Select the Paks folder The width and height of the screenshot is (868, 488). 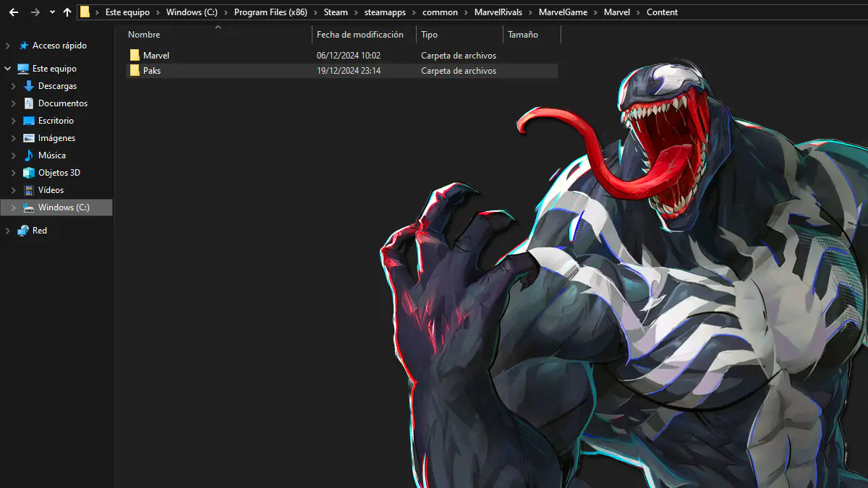coord(341,71)
